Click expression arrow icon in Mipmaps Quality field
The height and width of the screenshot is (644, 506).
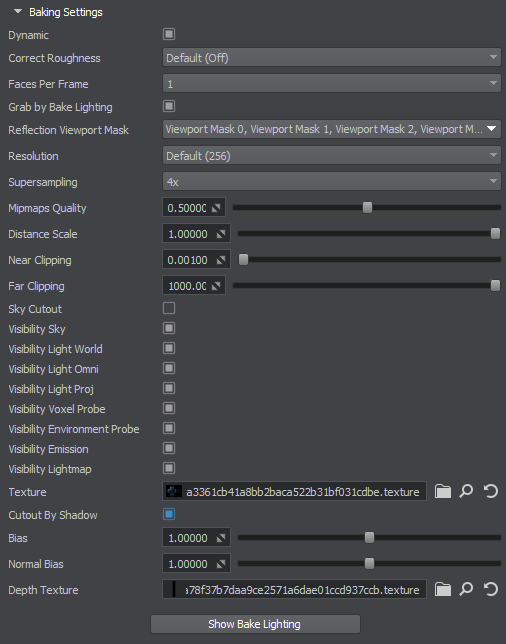(x=216, y=208)
